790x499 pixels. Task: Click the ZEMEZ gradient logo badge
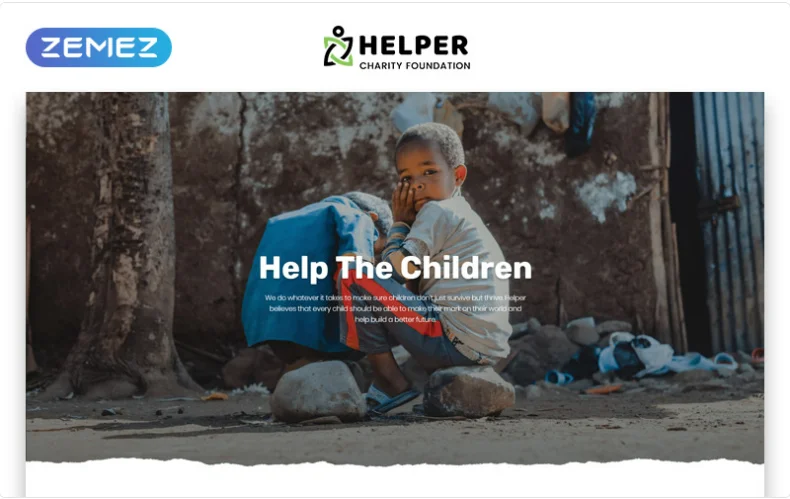pos(99,47)
